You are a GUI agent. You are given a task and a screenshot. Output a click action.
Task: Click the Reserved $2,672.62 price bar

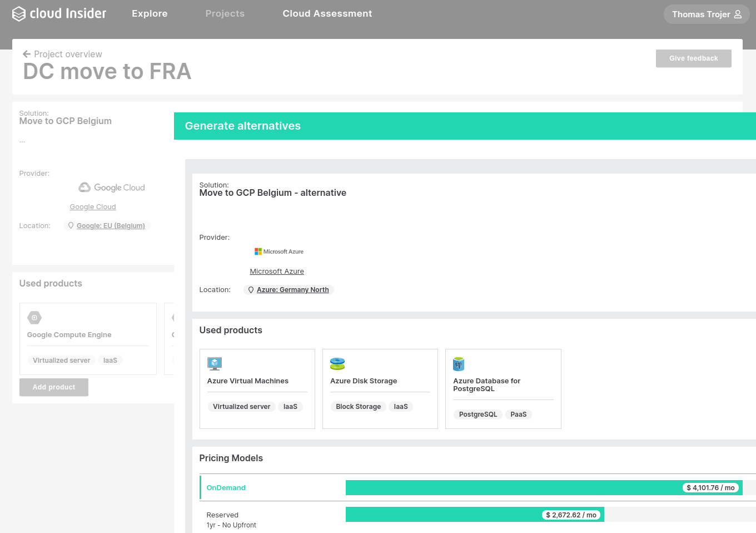coord(475,515)
